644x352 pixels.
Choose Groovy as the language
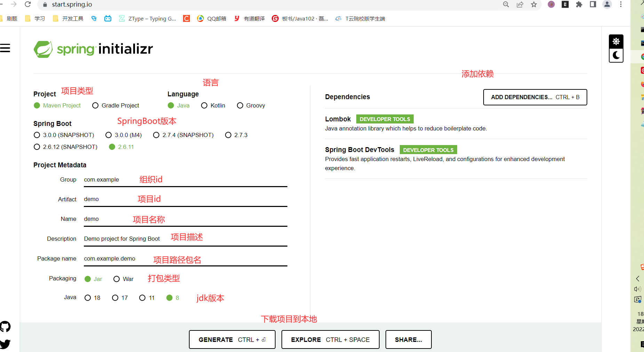click(x=251, y=105)
